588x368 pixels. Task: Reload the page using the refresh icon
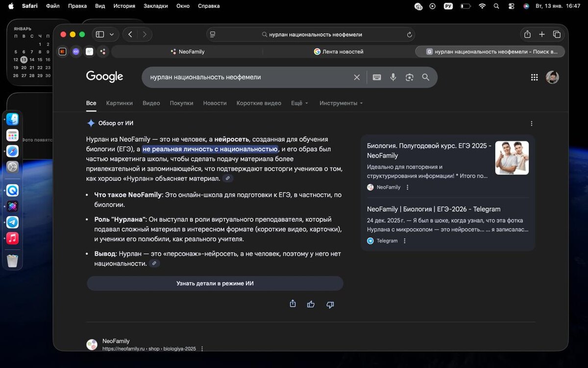coord(410,35)
